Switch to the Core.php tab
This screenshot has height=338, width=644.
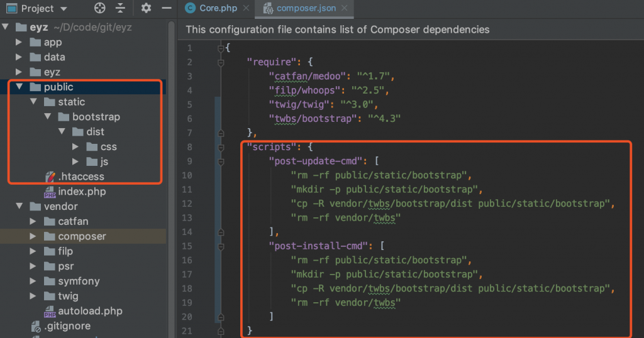(x=218, y=8)
